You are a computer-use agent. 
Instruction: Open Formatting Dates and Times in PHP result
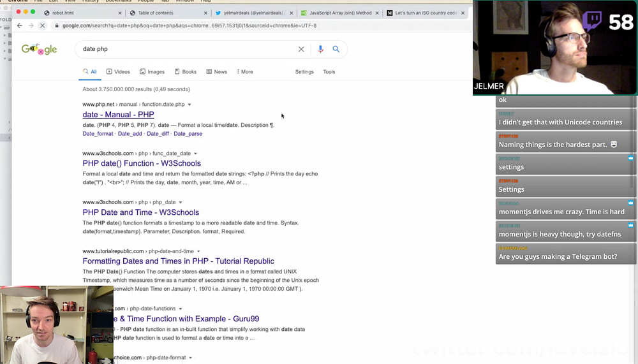(178, 261)
